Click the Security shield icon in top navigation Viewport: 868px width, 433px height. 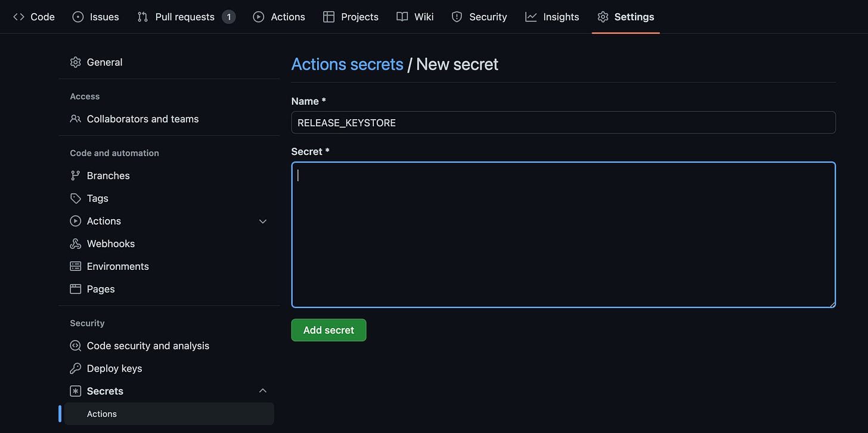click(x=457, y=17)
